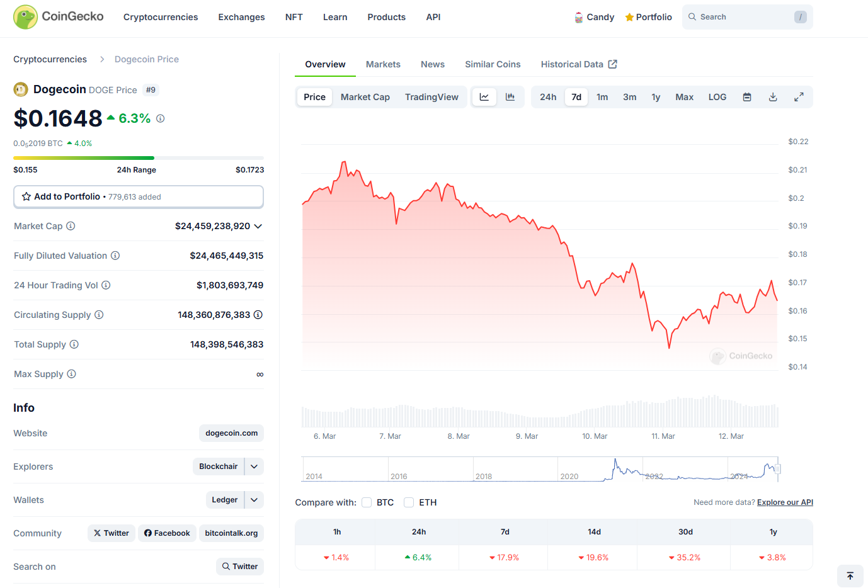This screenshot has height=588, width=868.
Task: Open Blockchair explorer link
Action: (x=219, y=466)
